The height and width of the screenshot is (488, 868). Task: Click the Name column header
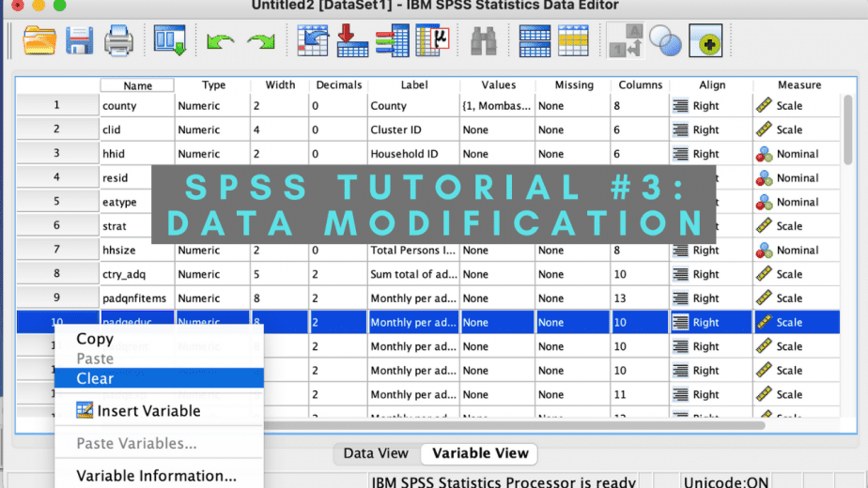click(x=137, y=85)
